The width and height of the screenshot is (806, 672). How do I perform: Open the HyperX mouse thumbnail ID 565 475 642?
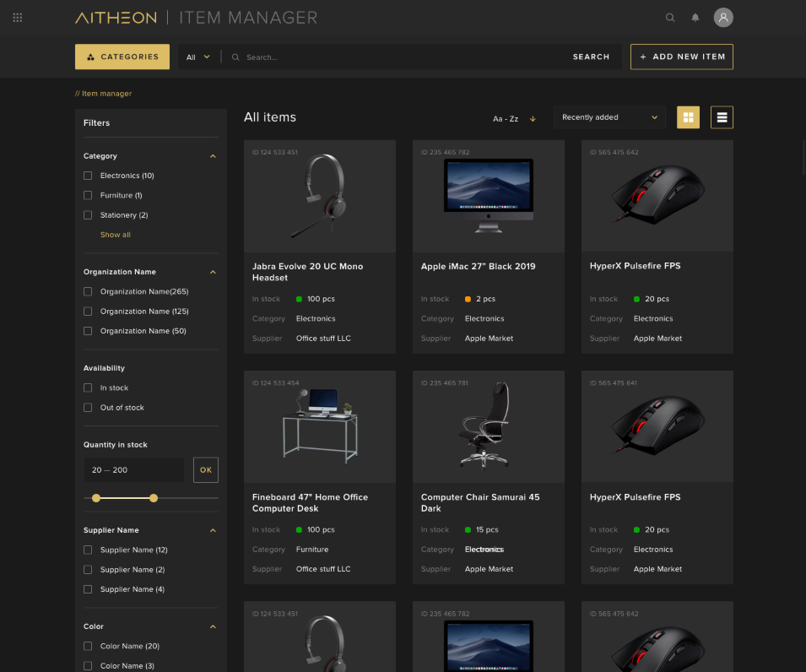(657, 196)
